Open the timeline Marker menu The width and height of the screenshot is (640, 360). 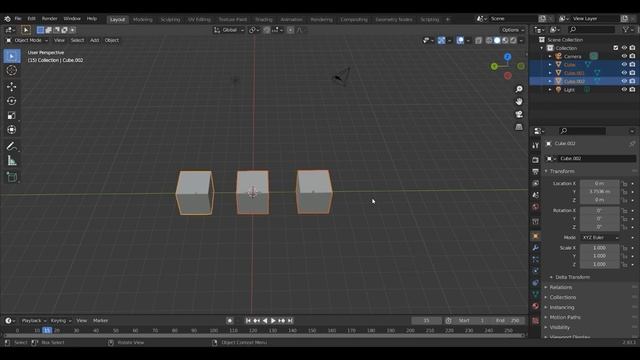[x=100, y=321]
